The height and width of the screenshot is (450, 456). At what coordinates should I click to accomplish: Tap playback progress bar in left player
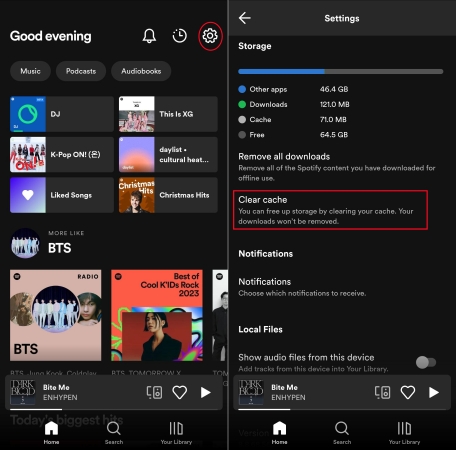pyautogui.click(x=114, y=409)
